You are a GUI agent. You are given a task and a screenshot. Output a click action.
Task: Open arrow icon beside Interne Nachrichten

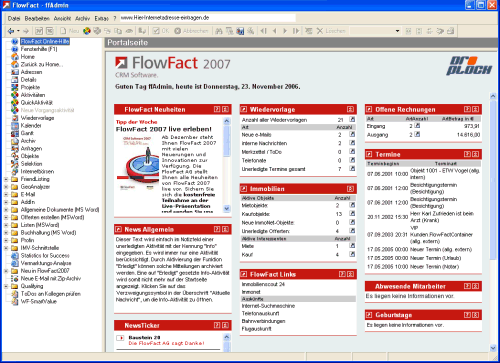352,143
